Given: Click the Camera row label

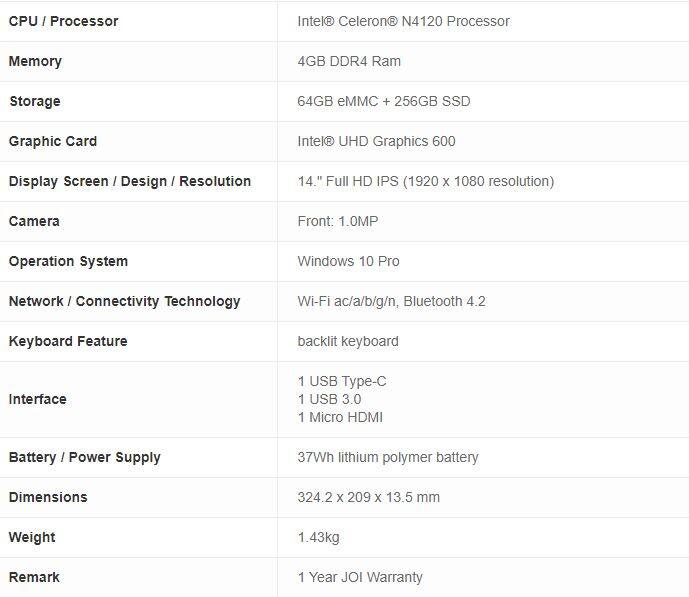Looking at the screenshot, I should 34,221.
